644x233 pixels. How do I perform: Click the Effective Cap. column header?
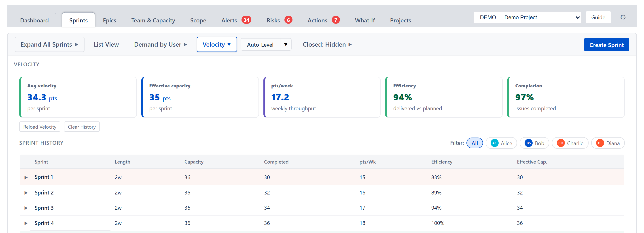tap(532, 162)
